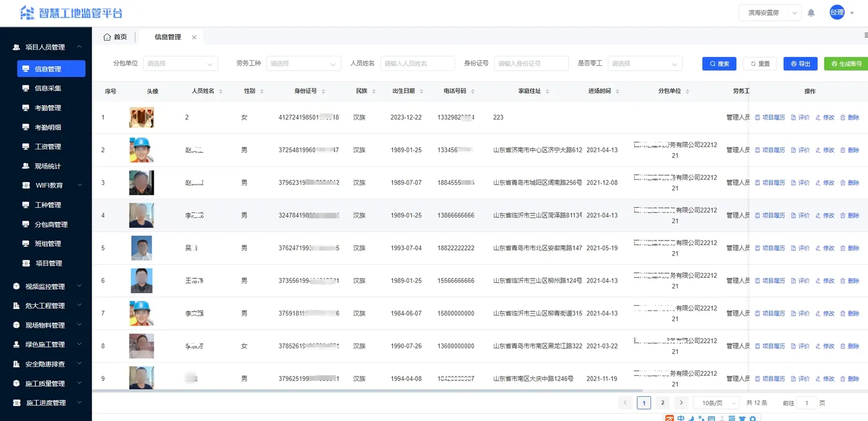The height and width of the screenshot is (421, 868).
Task: Click the 身份证号 input field
Action: (531, 63)
